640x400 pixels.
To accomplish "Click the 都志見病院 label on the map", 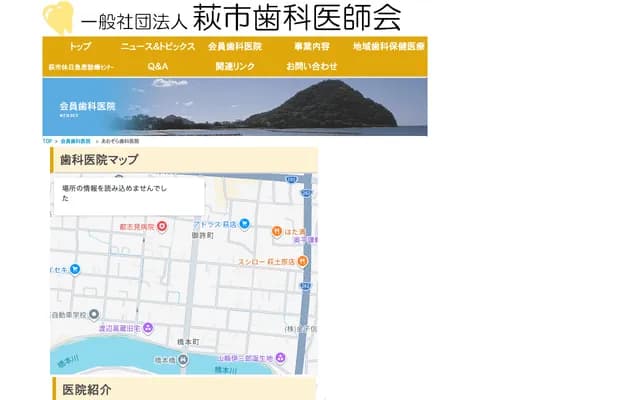I will pos(137,227).
